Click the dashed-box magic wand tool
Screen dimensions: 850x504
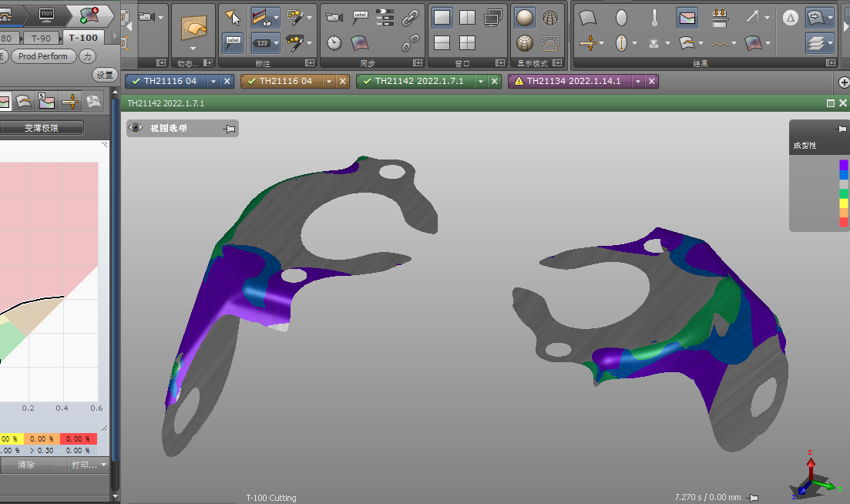[x=295, y=18]
